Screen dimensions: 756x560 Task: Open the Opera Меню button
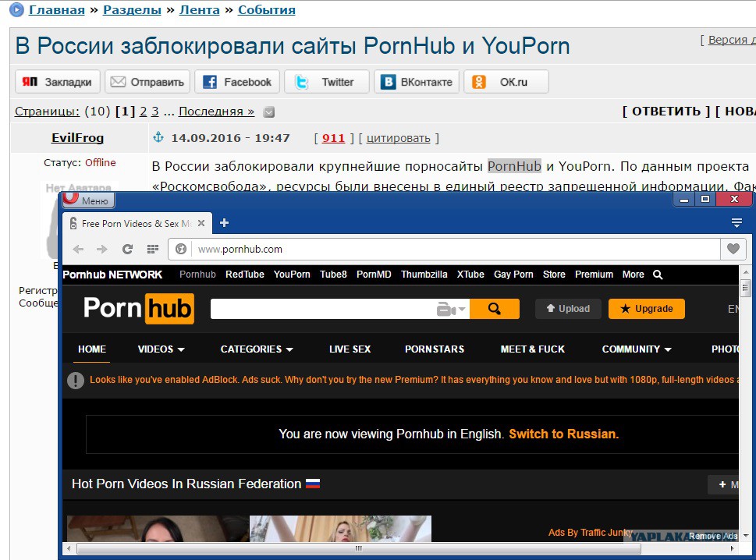click(87, 200)
